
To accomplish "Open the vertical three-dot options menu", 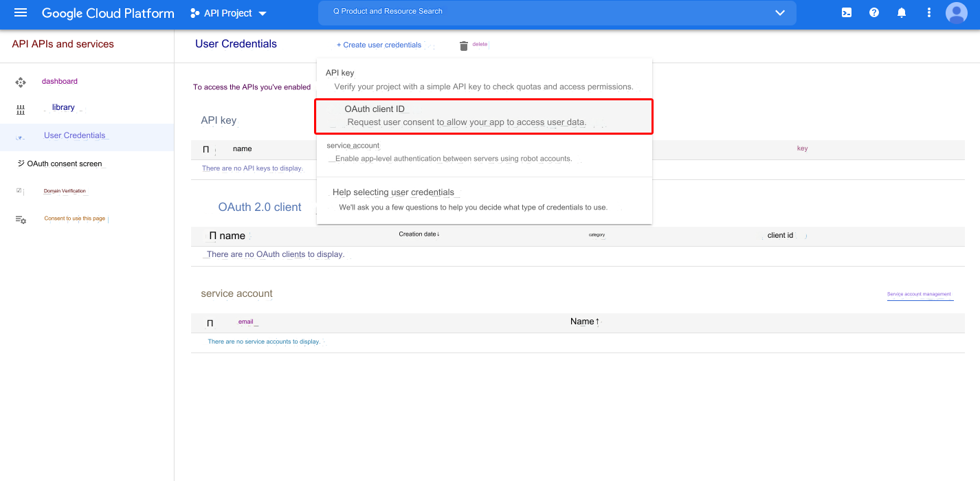I will tap(929, 12).
